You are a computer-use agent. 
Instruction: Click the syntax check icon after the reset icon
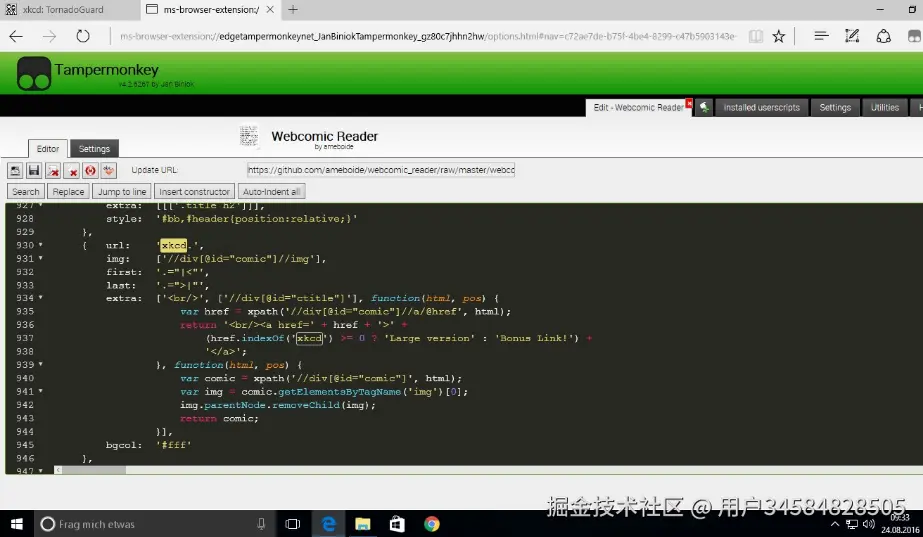pyautogui.click(x=109, y=170)
